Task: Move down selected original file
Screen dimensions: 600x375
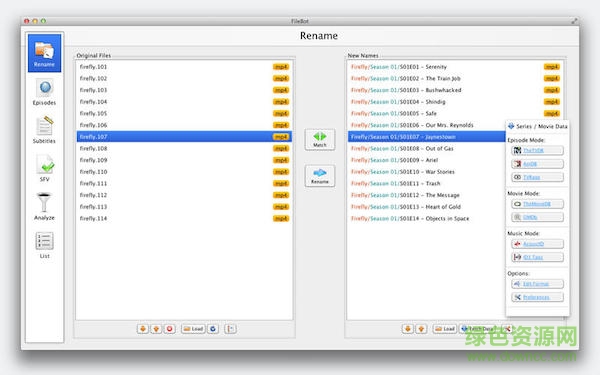Action: 143,329
